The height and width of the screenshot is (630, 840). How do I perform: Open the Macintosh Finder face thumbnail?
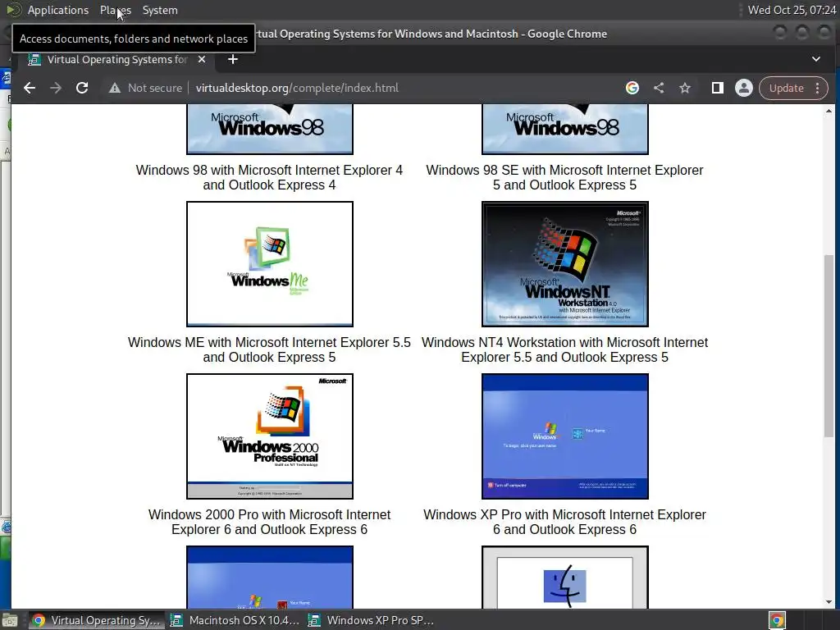coord(564,577)
